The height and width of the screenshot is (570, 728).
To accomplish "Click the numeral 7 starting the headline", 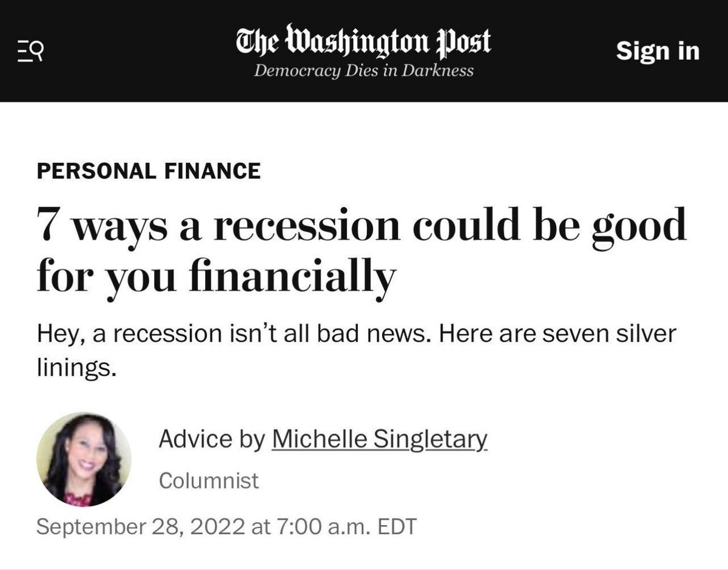I will coord(48,225).
